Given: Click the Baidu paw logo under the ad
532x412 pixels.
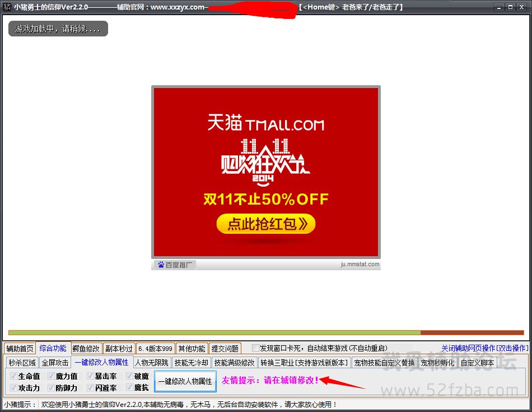Looking at the screenshot, I should click(x=161, y=265).
